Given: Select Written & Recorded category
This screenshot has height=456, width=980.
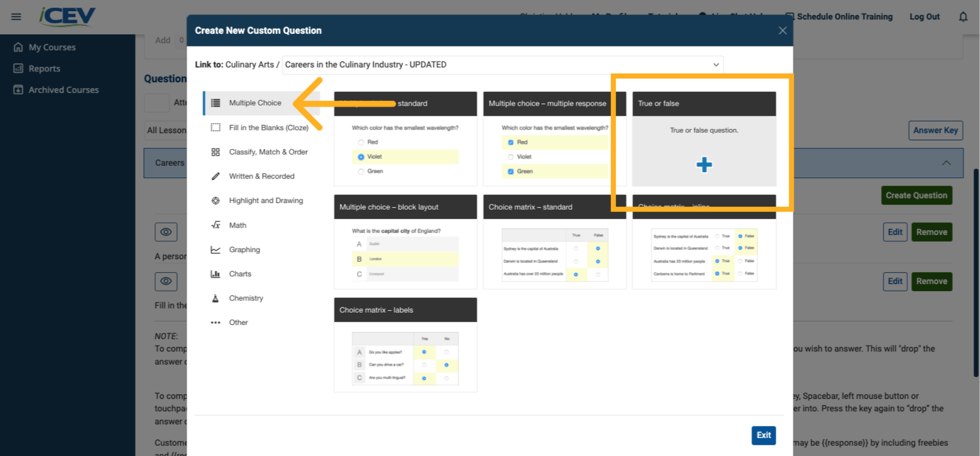Looking at the screenshot, I should coord(262,176).
